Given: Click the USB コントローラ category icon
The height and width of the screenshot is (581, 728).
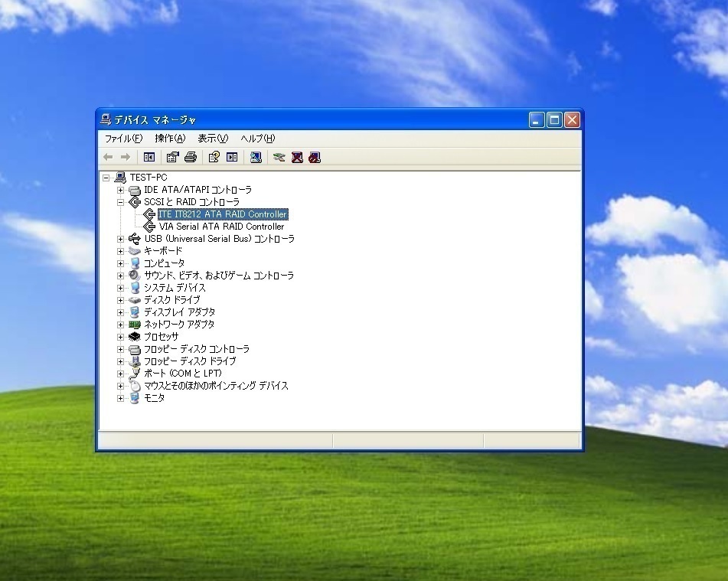Looking at the screenshot, I should pyautogui.click(x=135, y=239).
